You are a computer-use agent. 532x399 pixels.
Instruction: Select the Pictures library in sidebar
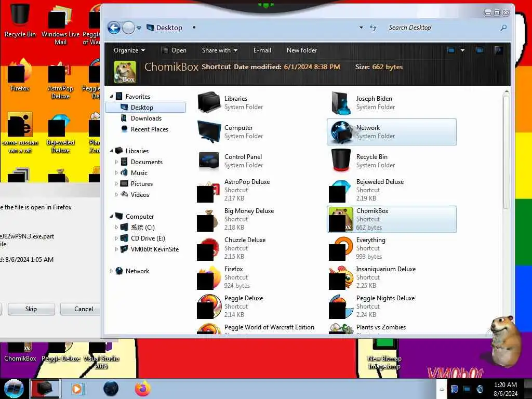point(141,183)
